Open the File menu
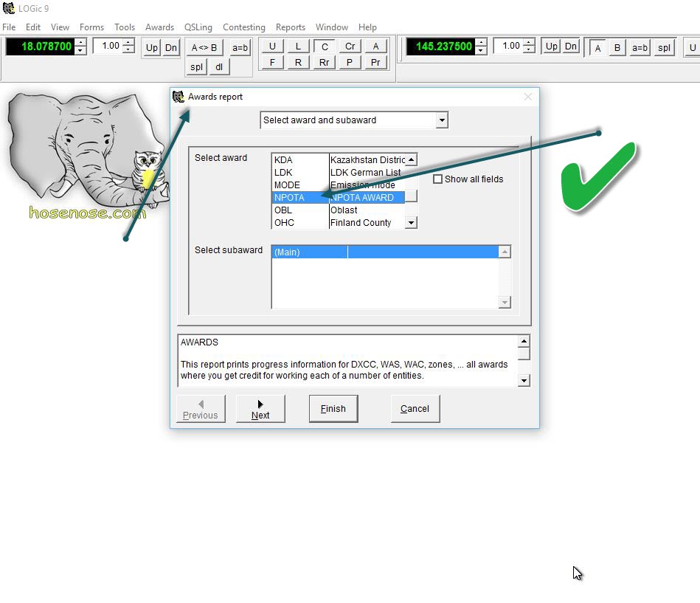The image size is (700, 603). (9, 27)
